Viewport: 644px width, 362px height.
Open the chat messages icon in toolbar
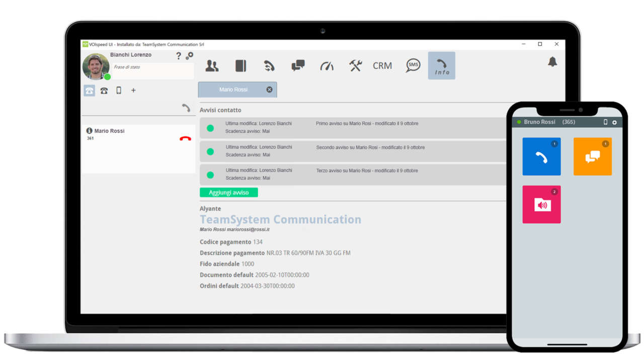coord(298,65)
